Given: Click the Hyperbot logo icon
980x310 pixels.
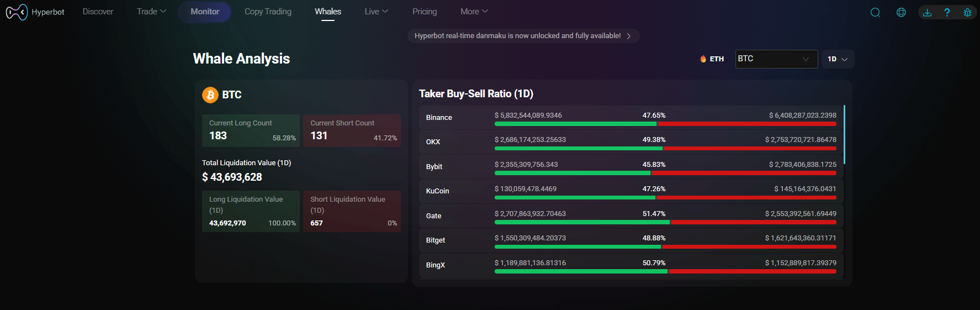Looking at the screenshot, I should 17,12.
